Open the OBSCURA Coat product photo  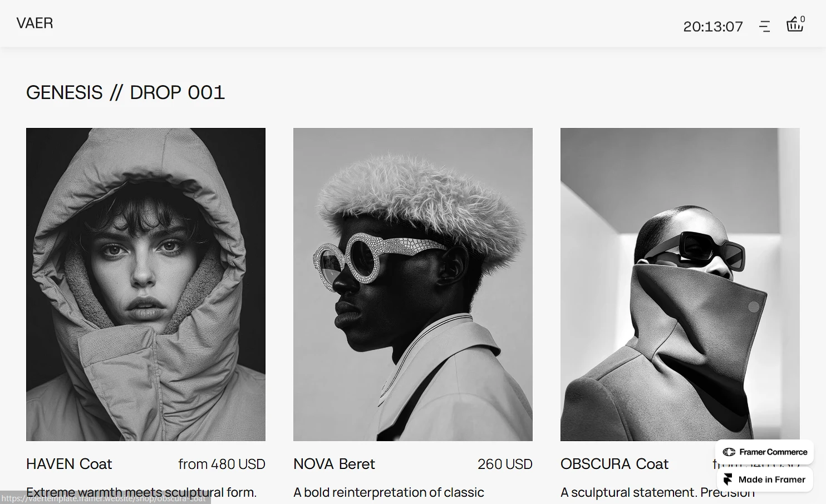click(680, 284)
